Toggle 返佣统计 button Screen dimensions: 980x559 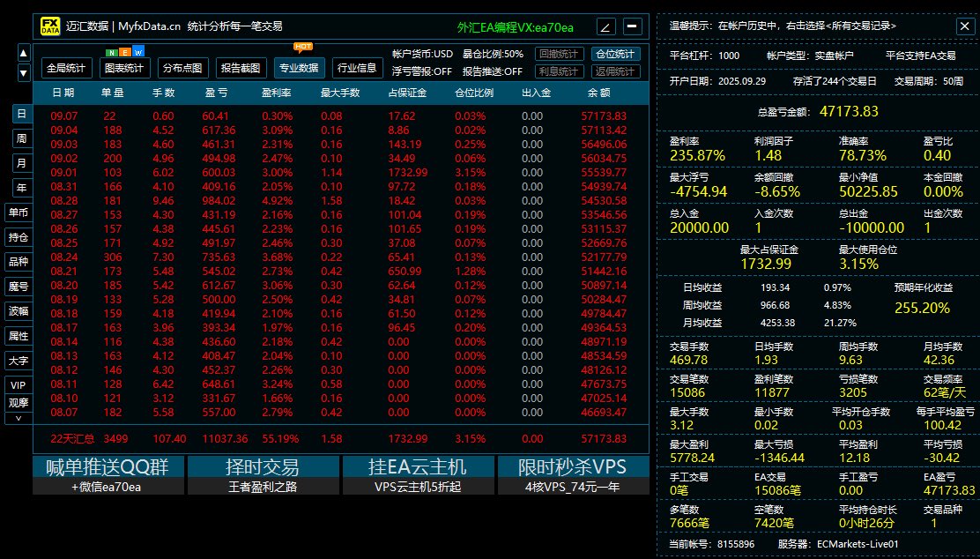pyautogui.click(x=615, y=71)
